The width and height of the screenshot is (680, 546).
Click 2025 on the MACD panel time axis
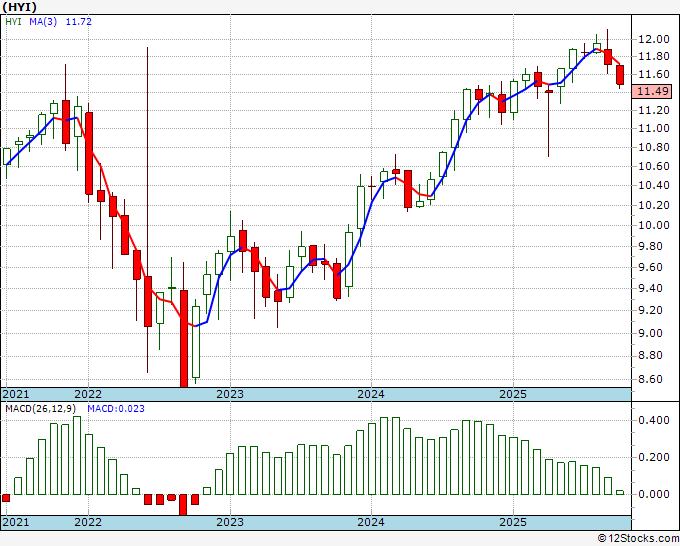(513, 522)
